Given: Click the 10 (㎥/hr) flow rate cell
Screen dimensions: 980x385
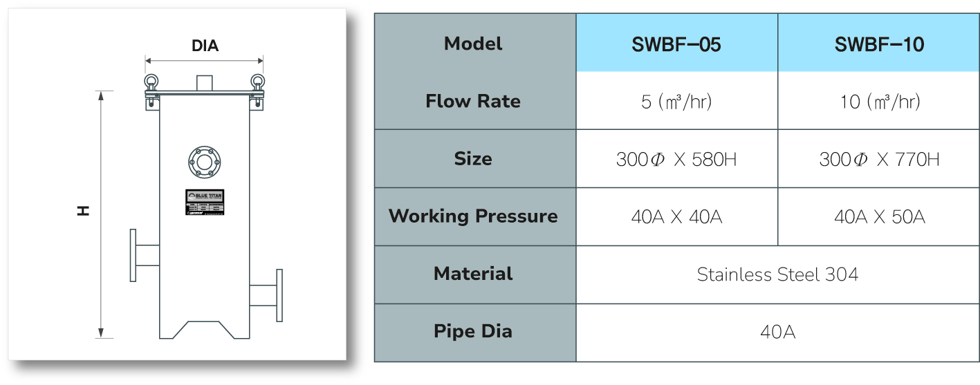Looking at the screenshot, I should pos(879,100).
